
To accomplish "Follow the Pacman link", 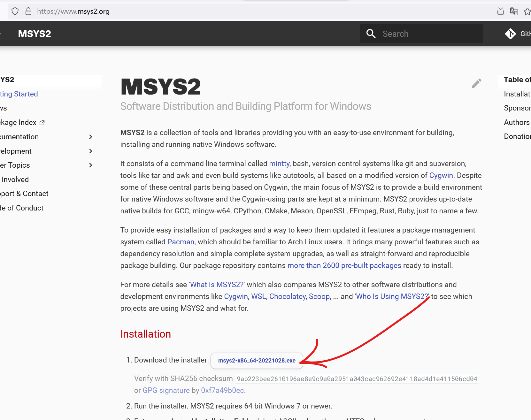I will click(181, 242).
